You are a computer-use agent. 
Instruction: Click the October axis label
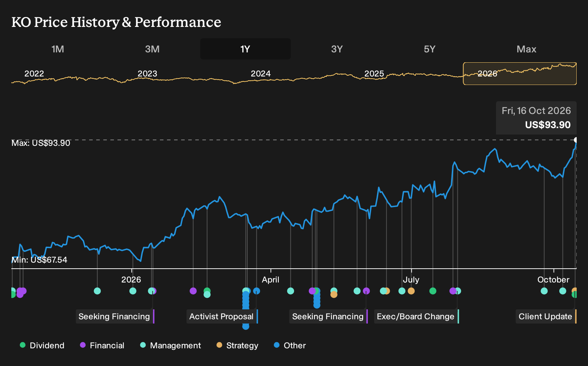pyautogui.click(x=553, y=280)
